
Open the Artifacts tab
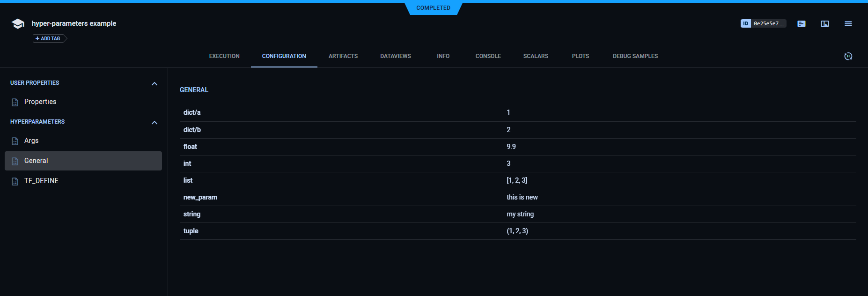pos(343,56)
